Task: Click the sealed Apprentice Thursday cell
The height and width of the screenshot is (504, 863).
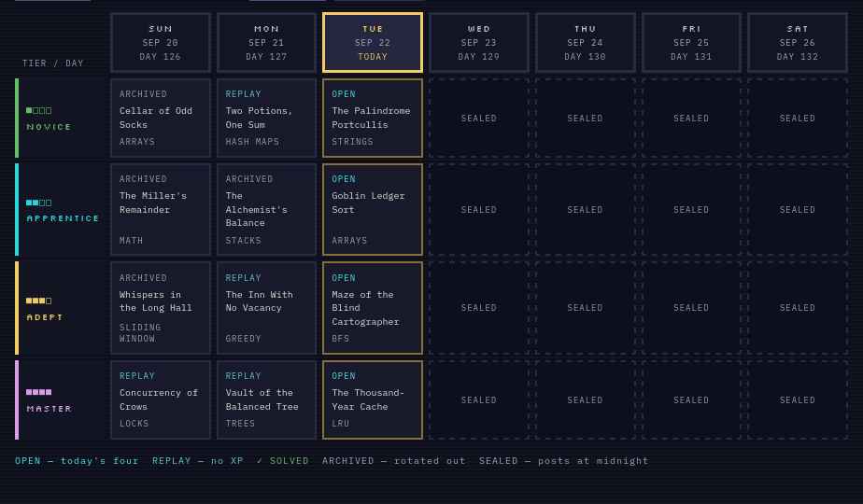Action: pos(585,209)
